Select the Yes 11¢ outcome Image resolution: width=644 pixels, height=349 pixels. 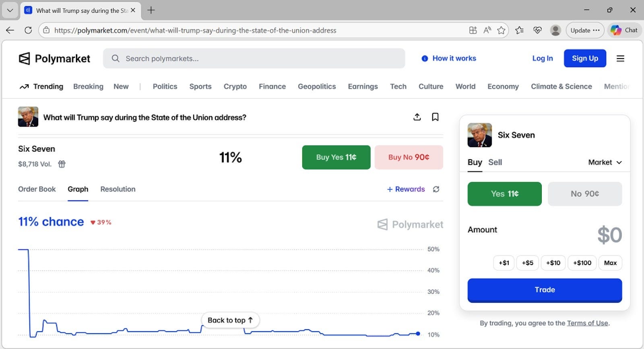504,194
